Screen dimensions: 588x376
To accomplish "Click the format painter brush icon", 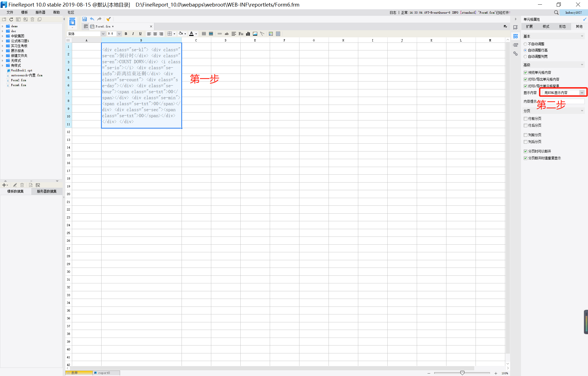I will coord(108,19).
